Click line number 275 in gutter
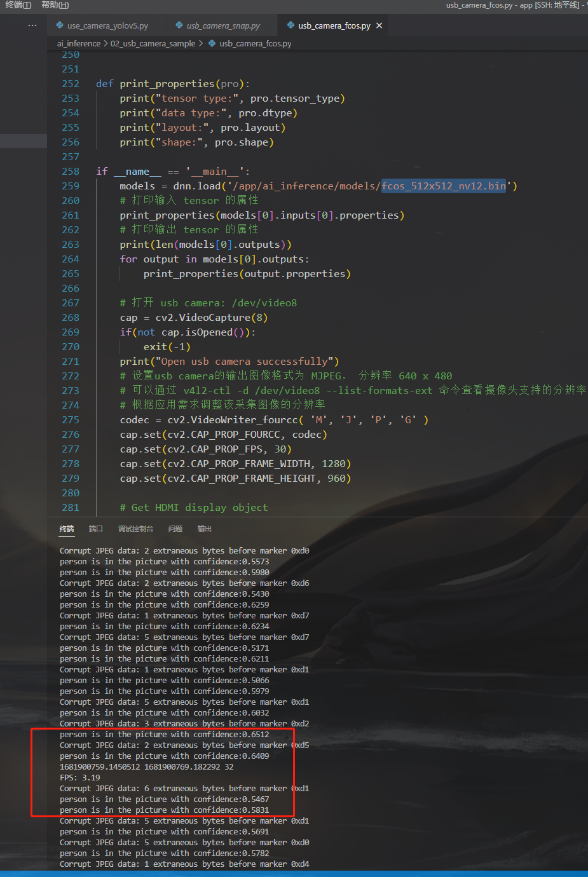This screenshot has width=588, height=877. click(71, 420)
